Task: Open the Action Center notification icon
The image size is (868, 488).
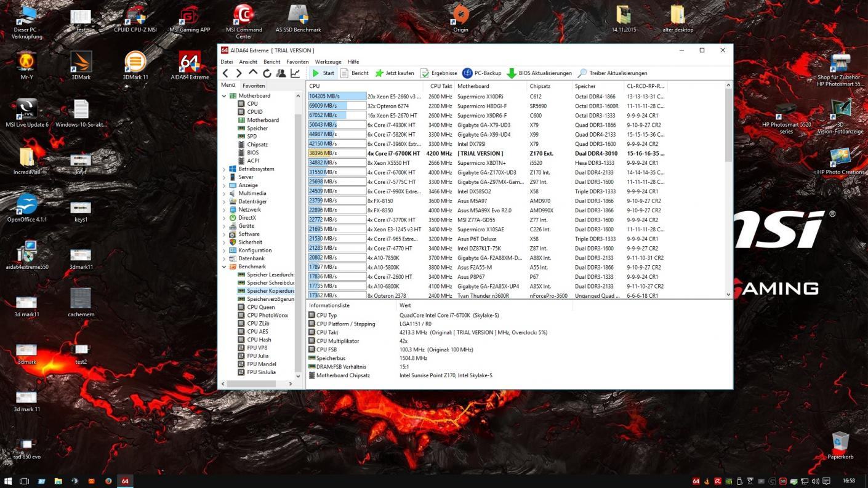Action: point(826,481)
